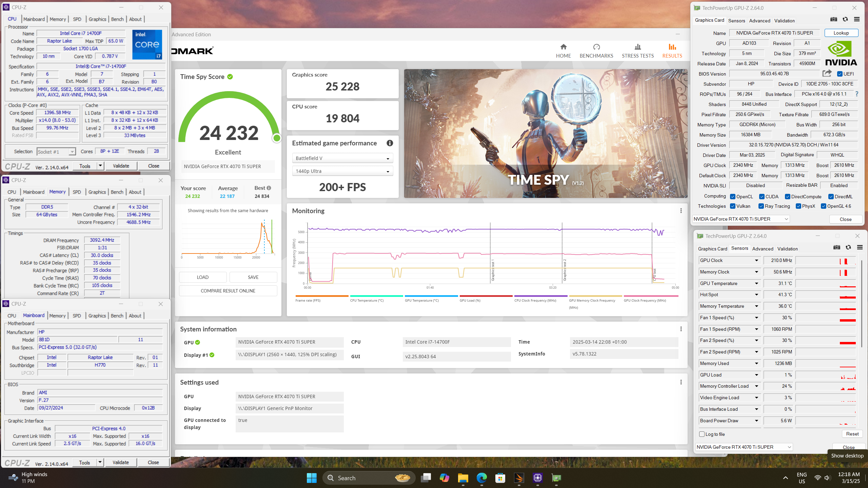This screenshot has height=488, width=868.
Task: Click BIOS Version export share icon
Action: (x=827, y=73)
